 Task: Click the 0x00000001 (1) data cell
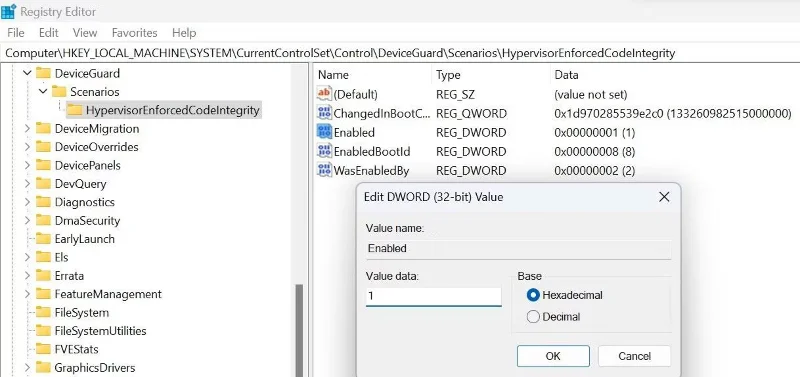pyautogui.click(x=594, y=133)
